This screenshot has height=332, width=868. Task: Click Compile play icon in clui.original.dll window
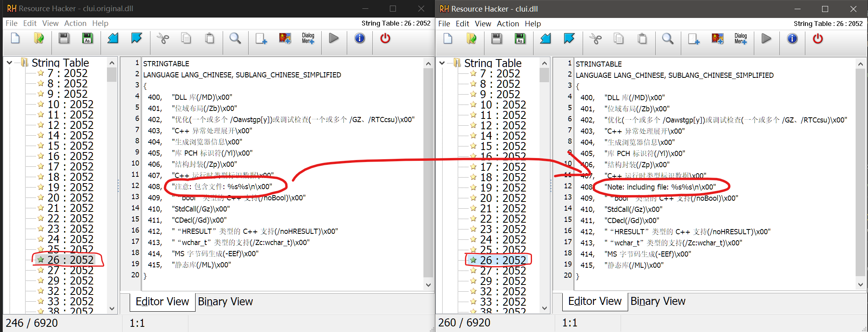tap(334, 39)
